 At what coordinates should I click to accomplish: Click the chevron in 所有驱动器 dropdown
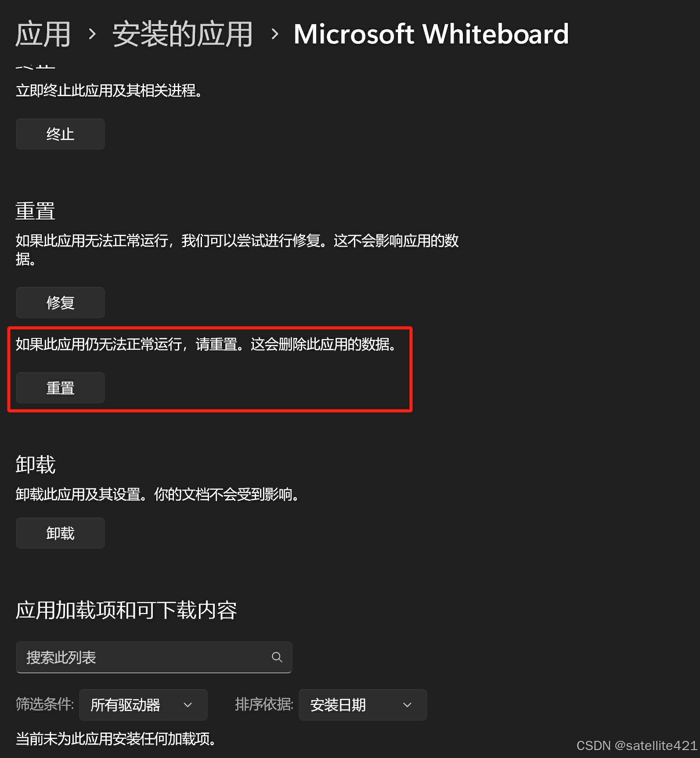coord(188,705)
